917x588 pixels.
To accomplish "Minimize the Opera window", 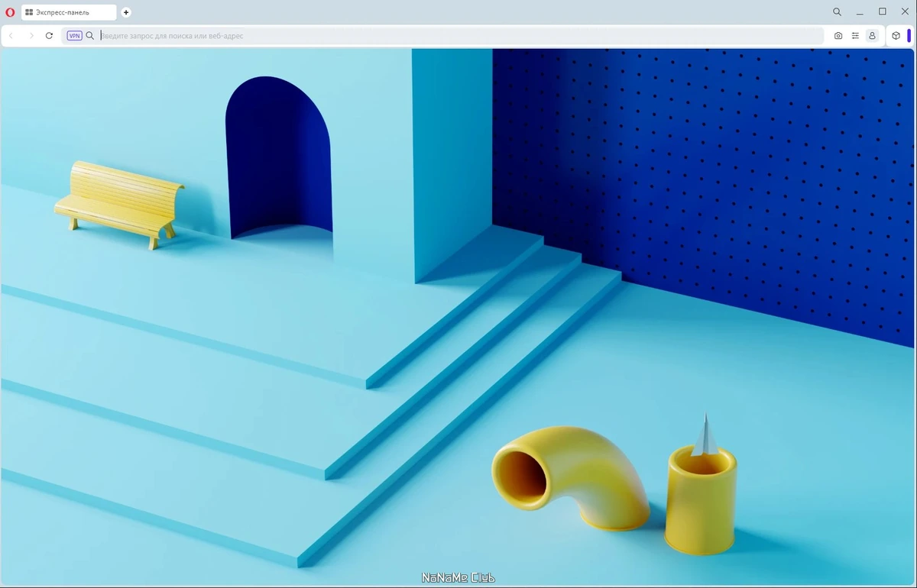I will point(860,12).
